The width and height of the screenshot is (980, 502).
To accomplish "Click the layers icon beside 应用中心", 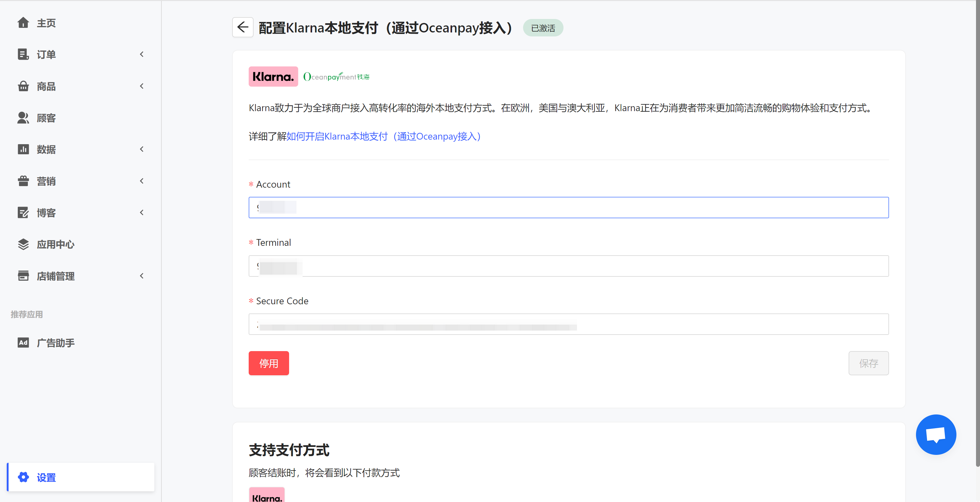I will [x=23, y=244].
